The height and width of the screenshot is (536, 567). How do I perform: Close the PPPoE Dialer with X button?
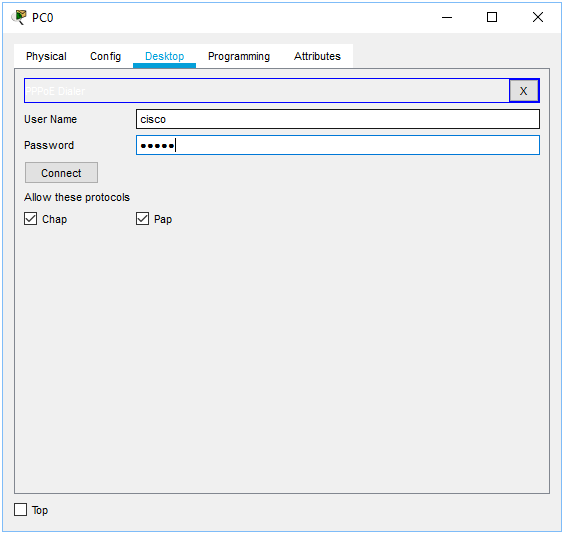524,91
